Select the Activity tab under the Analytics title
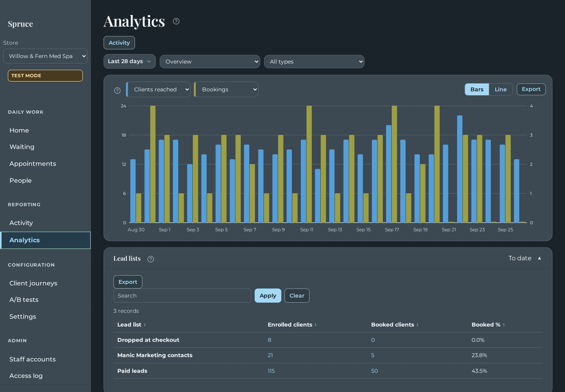The width and height of the screenshot is (565, 392). tap(119, 43)
